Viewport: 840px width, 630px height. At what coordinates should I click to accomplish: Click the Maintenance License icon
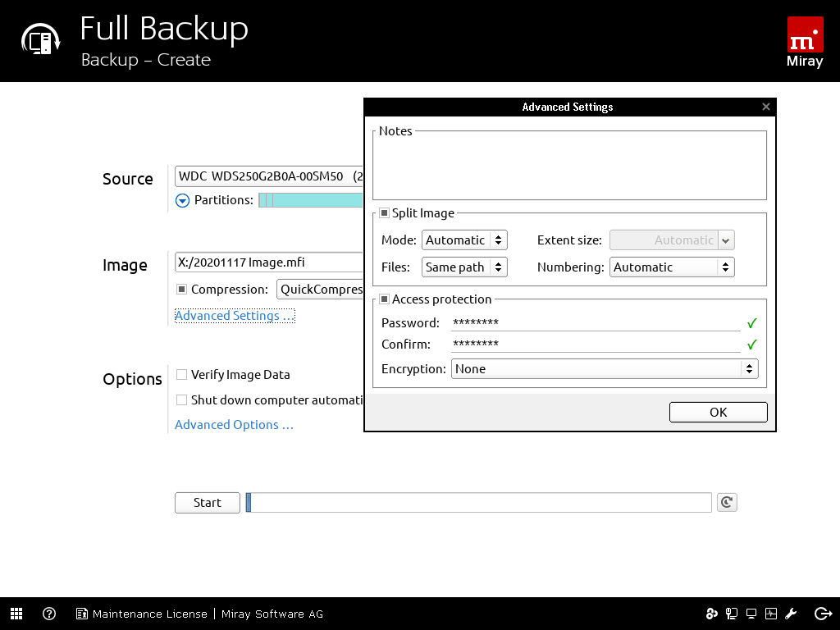pyautogui.click(x=82, y=614)
